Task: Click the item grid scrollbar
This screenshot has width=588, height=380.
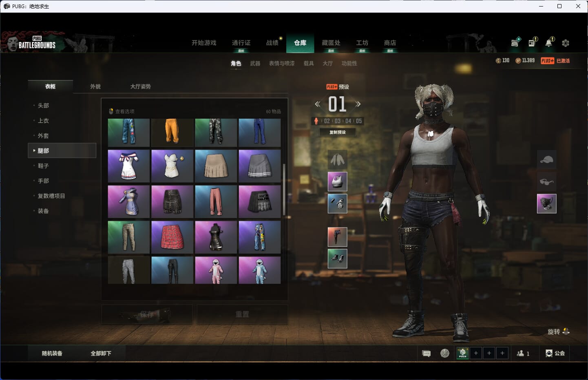Action: (x=284, y=189)
